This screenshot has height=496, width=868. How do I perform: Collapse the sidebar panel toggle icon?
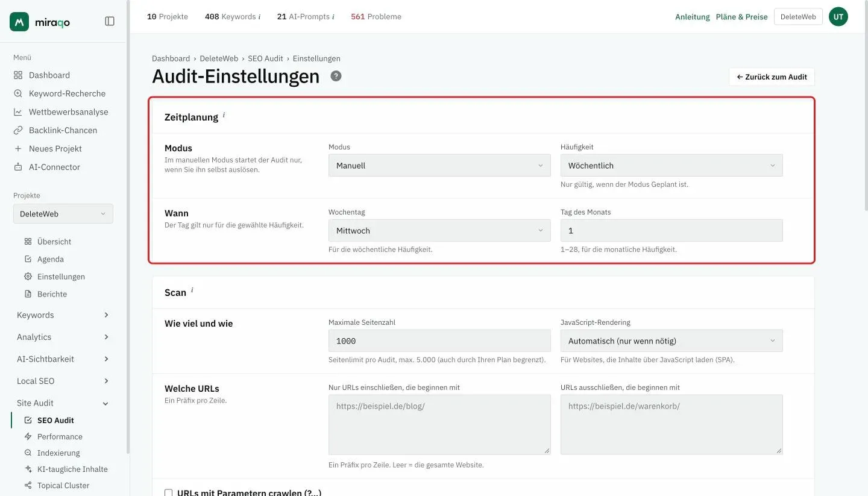click(110, 21)
